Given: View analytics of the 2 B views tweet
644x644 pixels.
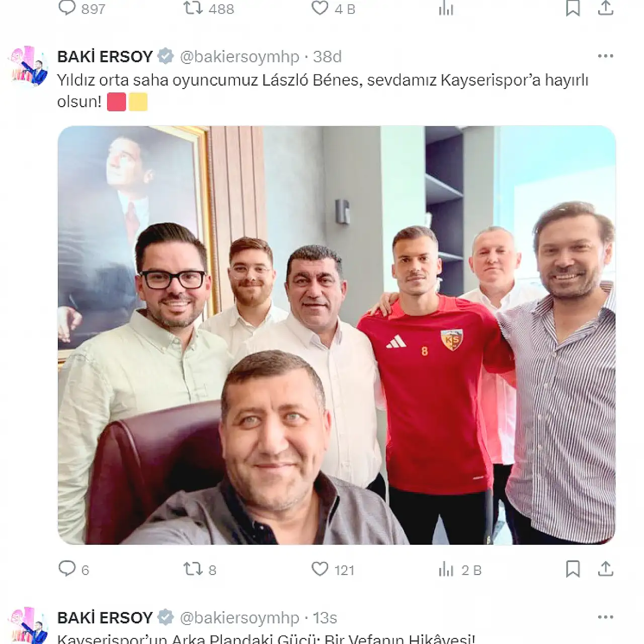Looking at the screenshot, I should point(446,570).
